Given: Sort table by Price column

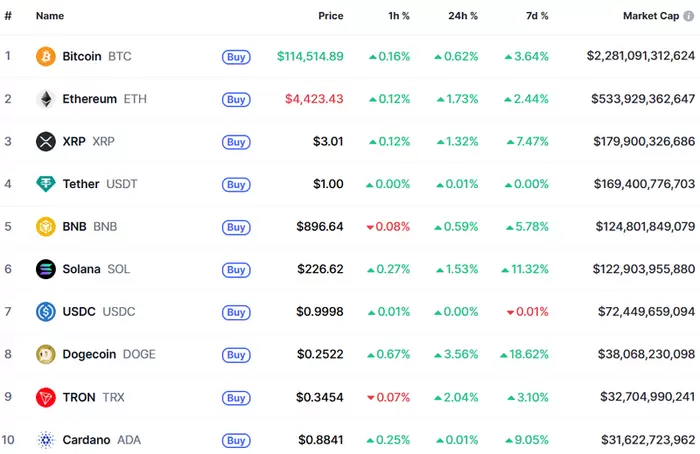Looking at the screenshot, I should [x=330, y=16].
